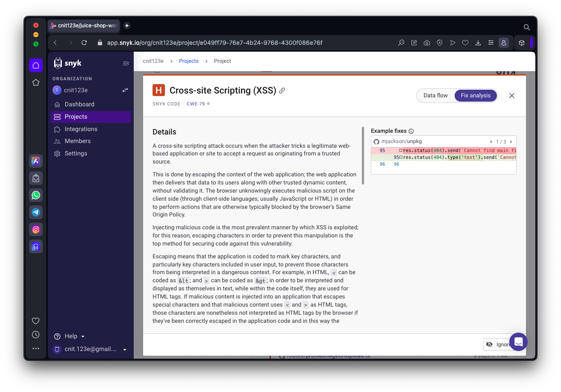Screen dimensions: 561x392
Task: Switch to Data flow view
Action: click(435, 96)
